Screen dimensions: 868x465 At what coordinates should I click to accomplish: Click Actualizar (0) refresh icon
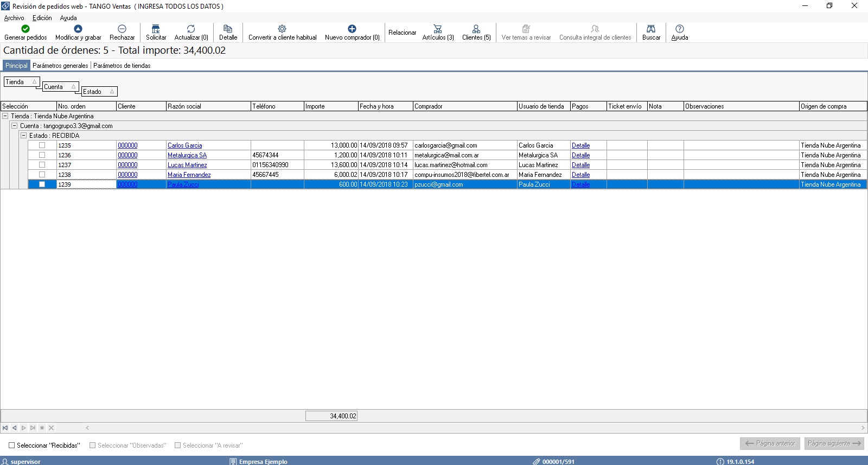click(x=191, y=29)
